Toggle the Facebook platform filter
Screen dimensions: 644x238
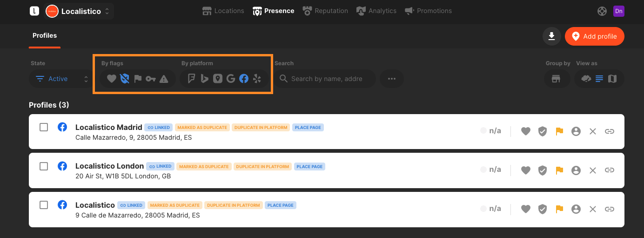tap(244, 79)
